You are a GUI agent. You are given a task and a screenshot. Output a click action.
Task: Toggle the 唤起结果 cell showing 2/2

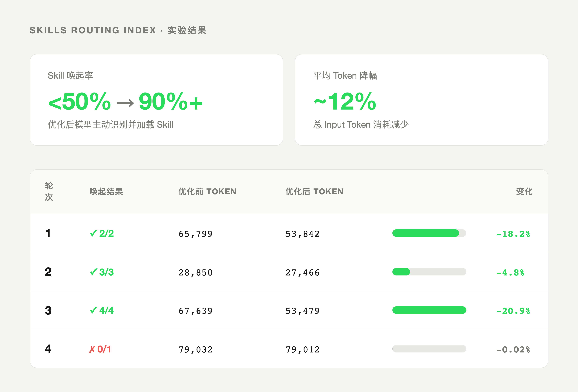point(102,233)
